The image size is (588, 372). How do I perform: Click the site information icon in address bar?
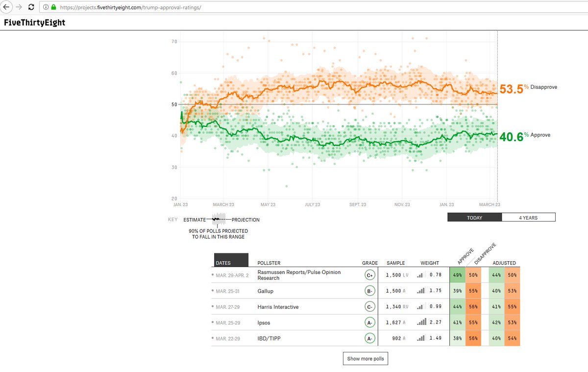coord(46,7)
